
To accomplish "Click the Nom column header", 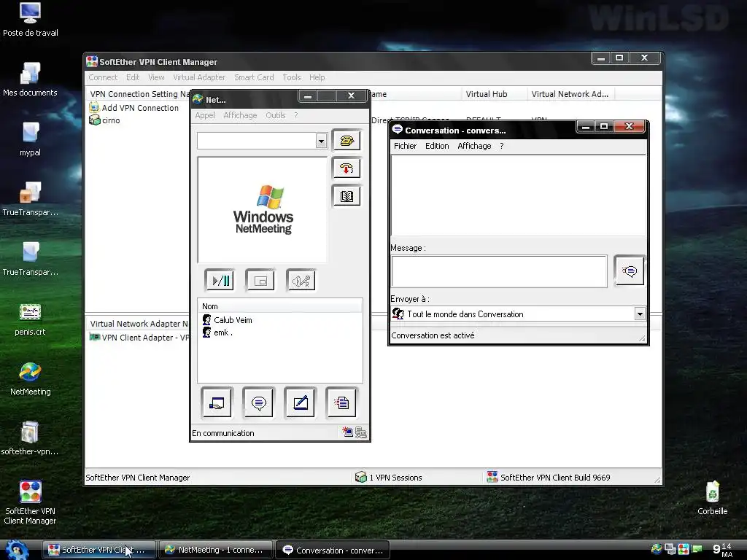I will click(280, 306).
